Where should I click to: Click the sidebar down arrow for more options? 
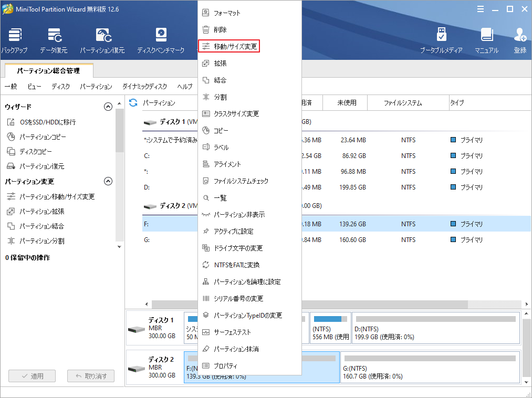(119, 247)
